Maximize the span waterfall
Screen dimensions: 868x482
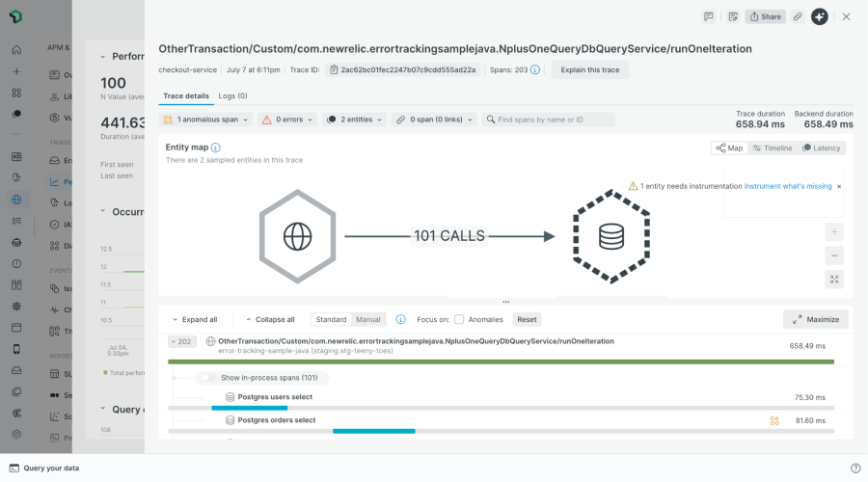coord(816,319)
